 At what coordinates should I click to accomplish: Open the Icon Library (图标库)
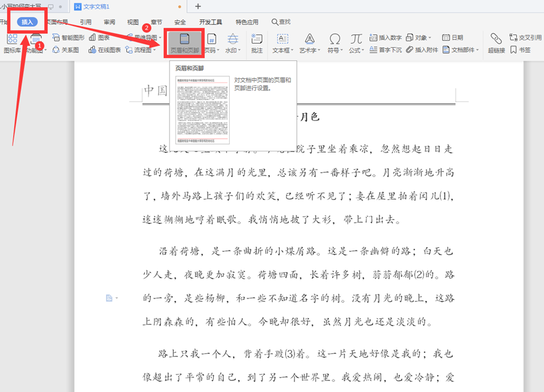click(12, 43)
